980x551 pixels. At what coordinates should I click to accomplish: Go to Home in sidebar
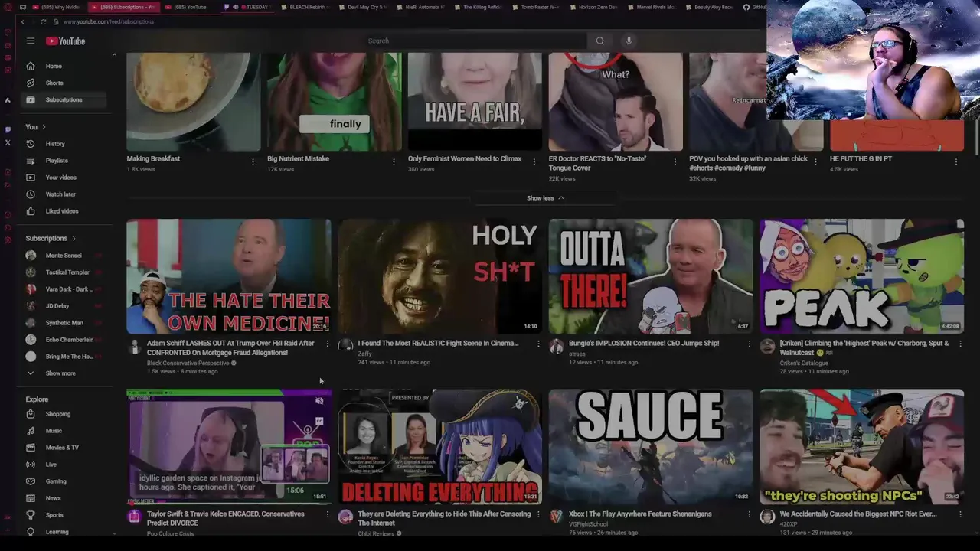[x=64, y=66]
